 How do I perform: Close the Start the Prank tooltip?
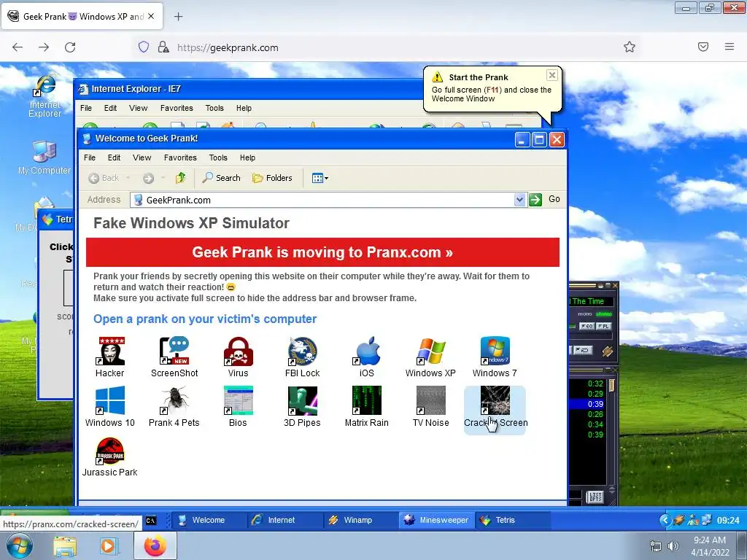point(551,75)
